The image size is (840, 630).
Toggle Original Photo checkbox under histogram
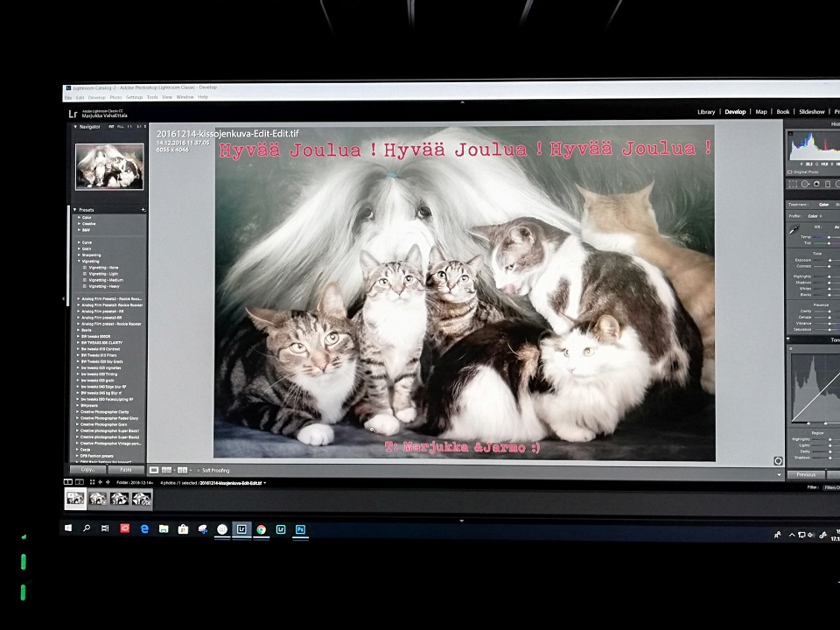(790, 172)
